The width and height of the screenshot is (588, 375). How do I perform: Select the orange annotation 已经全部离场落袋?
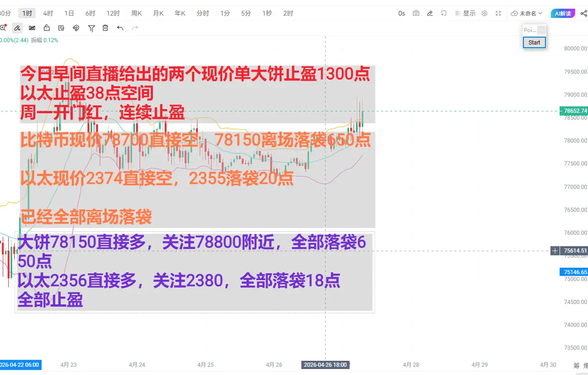[x=86, y=216]
